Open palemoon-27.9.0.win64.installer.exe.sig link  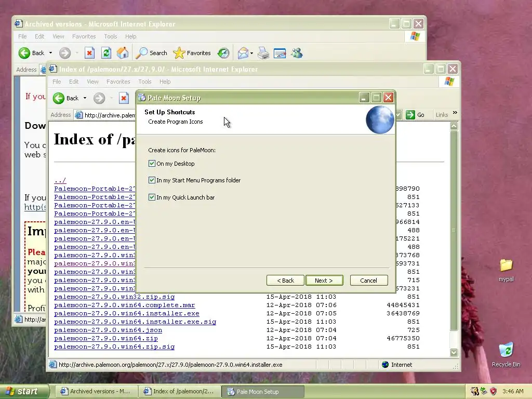point(135,322)
